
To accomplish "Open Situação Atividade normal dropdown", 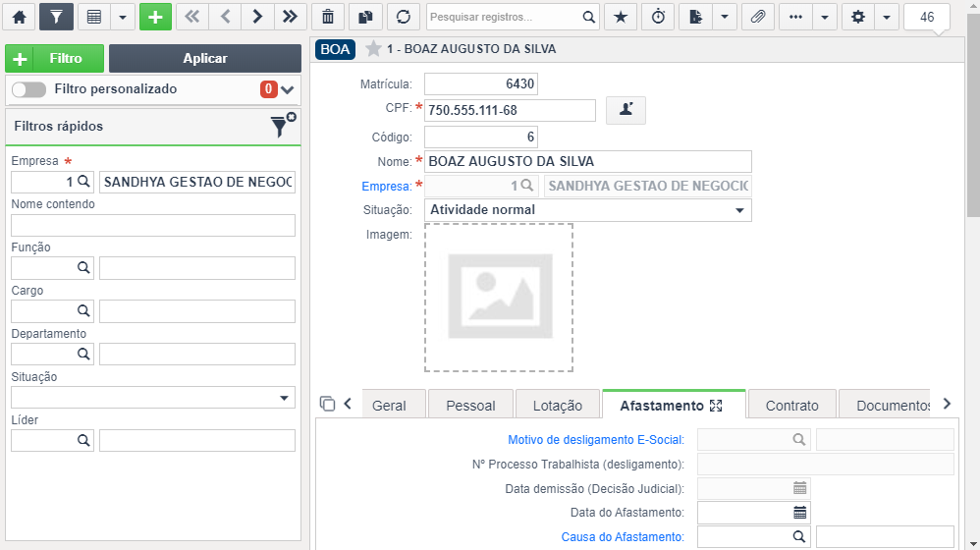I will click(587, 210).
